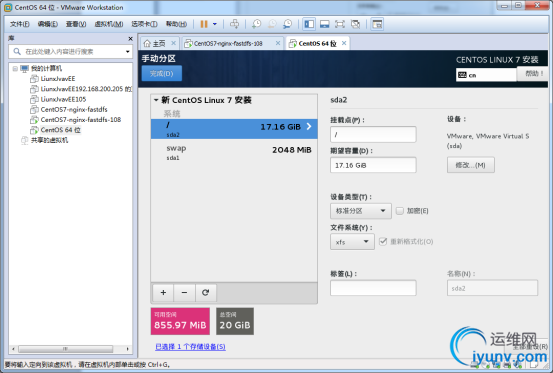This screenshot has width=553, height=373.
Task: Click the reload storage configuration icon
Action: 206,293
